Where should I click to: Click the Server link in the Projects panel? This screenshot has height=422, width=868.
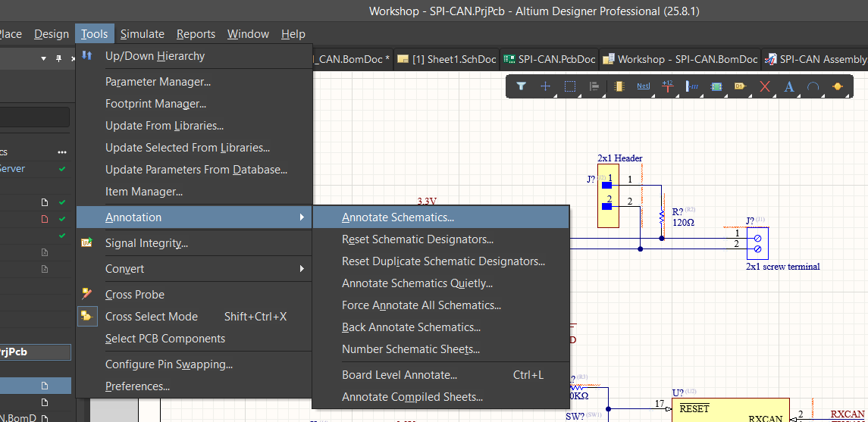click(12, 169)
